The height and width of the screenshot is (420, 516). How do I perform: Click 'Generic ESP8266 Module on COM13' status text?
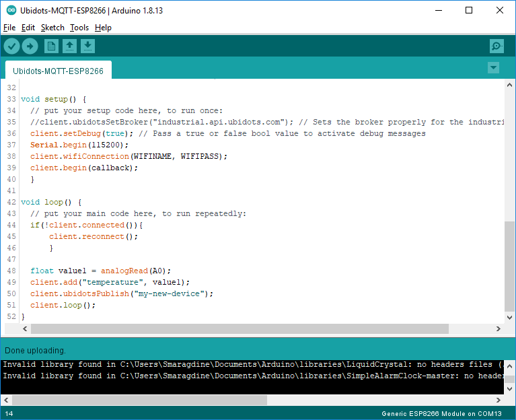point(441,414)
